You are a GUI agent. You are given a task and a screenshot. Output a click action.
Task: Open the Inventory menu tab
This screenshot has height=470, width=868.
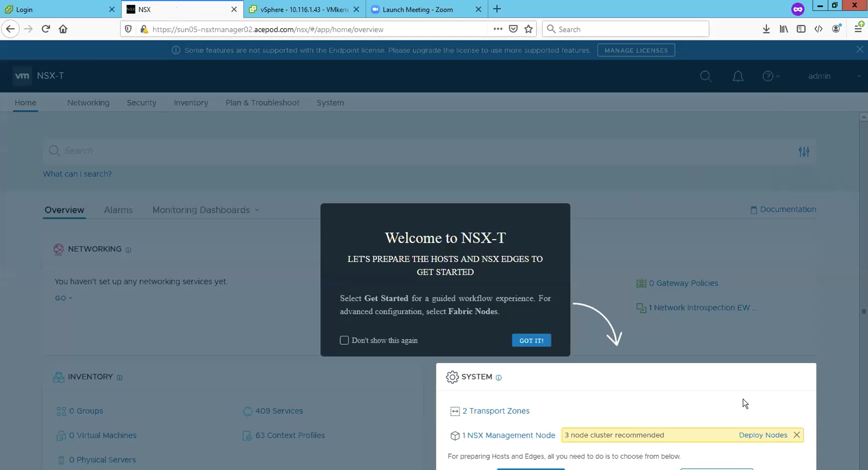(191, 103)
